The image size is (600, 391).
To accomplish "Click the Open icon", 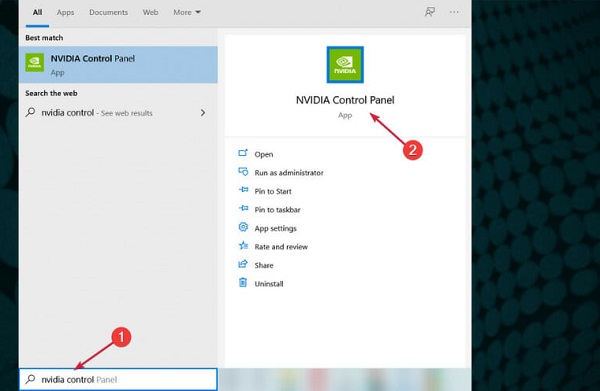I will coord(243,153).
